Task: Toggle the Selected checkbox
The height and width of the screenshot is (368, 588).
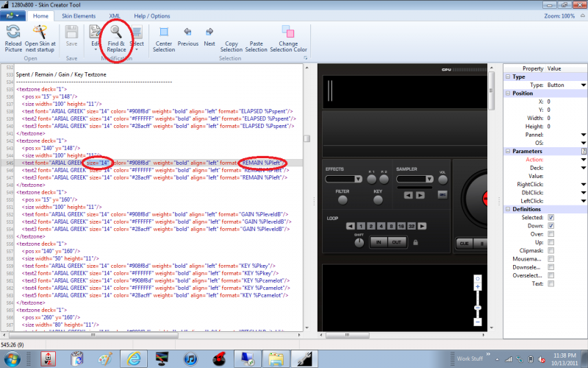Action: click(551, 217)
